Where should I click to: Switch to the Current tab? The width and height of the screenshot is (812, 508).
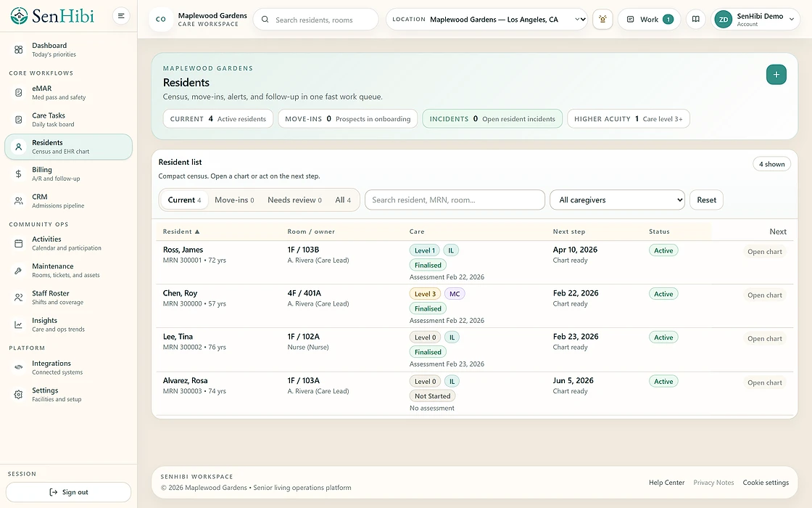click(184, 200)
